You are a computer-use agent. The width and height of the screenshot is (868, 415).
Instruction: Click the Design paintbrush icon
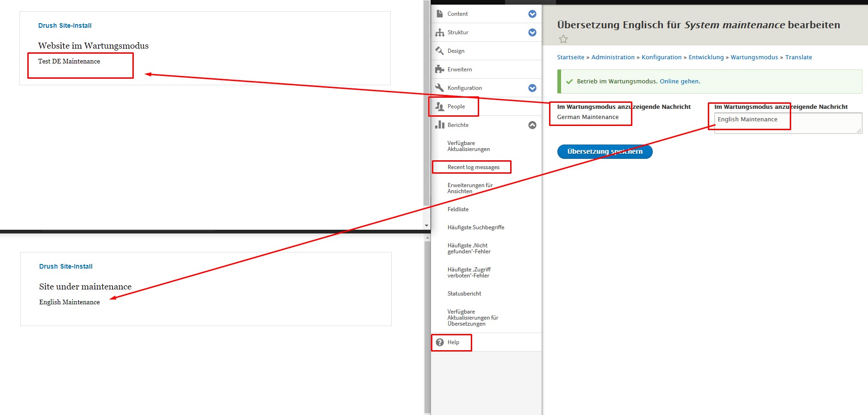(x=440, y=51)
